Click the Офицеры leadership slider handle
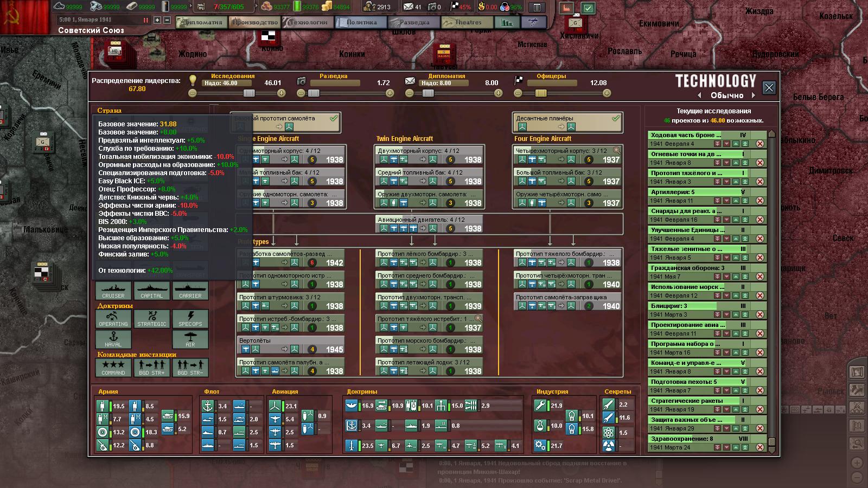The image size is (868, 488). click(x=540, y=93)
